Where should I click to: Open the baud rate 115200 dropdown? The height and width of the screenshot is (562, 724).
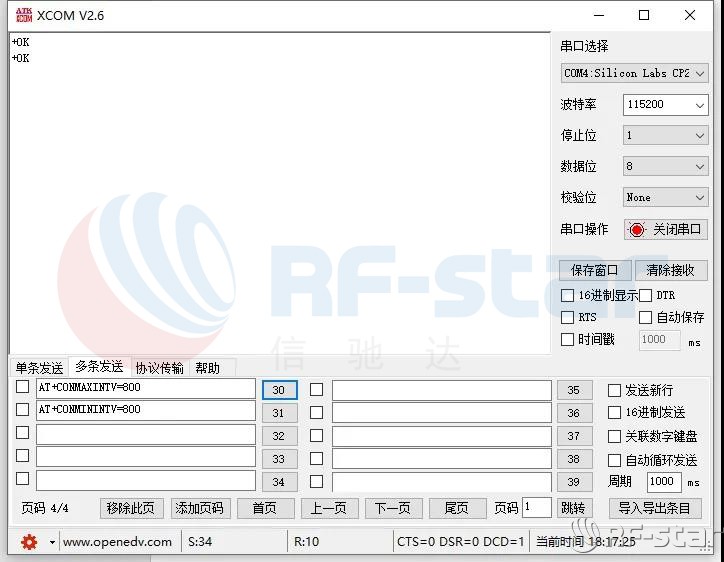pos(665,104)
